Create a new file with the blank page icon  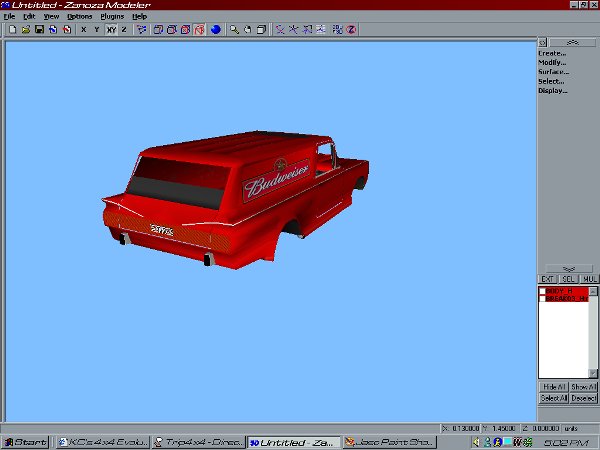(12, 29)
